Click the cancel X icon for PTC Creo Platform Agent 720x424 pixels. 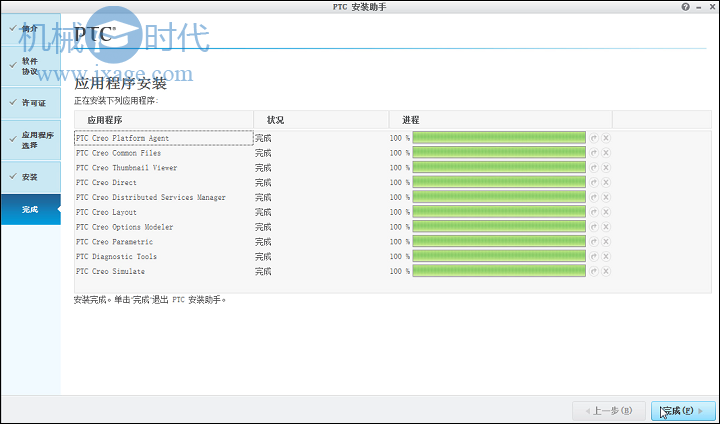(x=606, y=138)
